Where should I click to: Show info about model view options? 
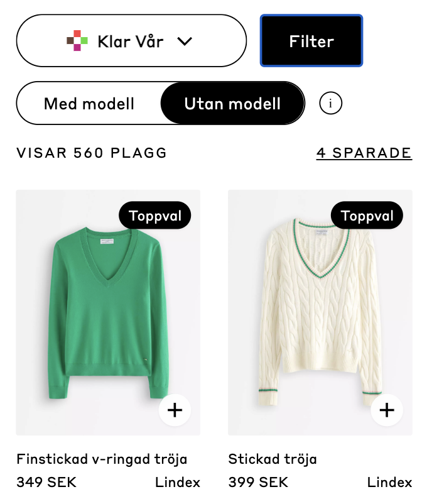pyautogui.click(x=330, y=104)
